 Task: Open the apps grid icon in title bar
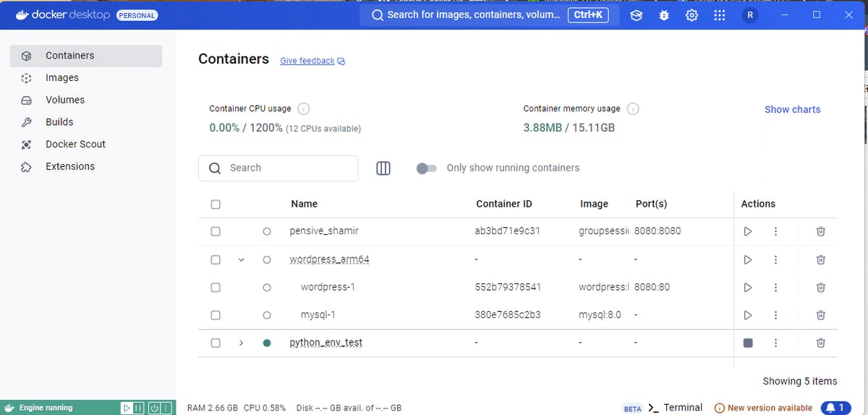coord(719,15)
